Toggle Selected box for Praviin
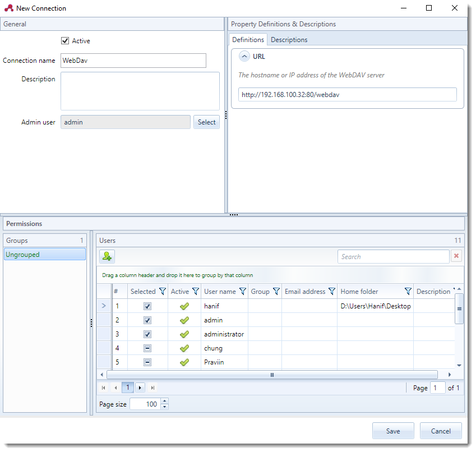 [x=147, y=362]
